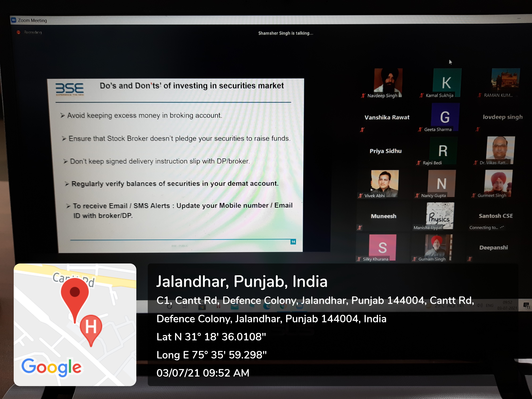Click Muneesh's muted microphone icon
This screenshot has height=399, width=532.
[x=359, y=228]
